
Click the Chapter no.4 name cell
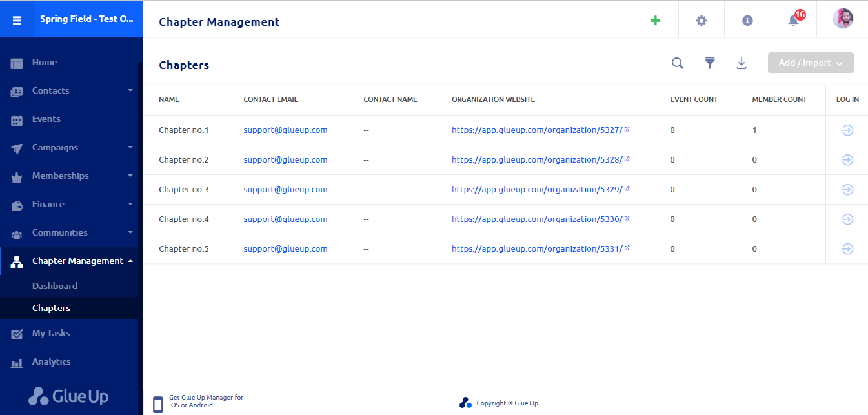(x=184, y=219)
